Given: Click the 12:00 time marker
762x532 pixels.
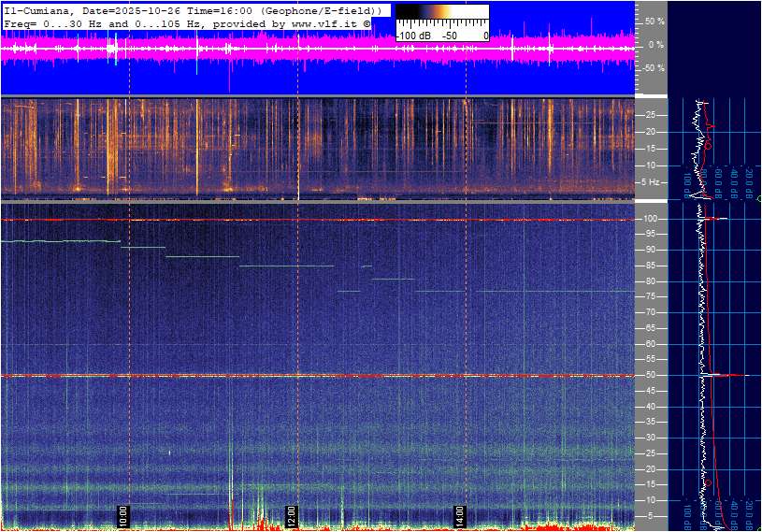Looking at the screenshot, I should tap(292, 514).
